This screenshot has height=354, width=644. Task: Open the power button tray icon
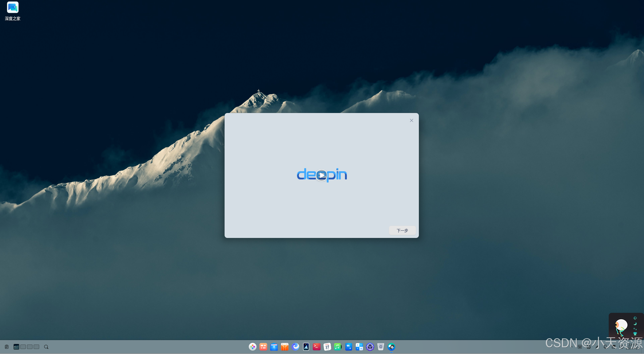621,347
